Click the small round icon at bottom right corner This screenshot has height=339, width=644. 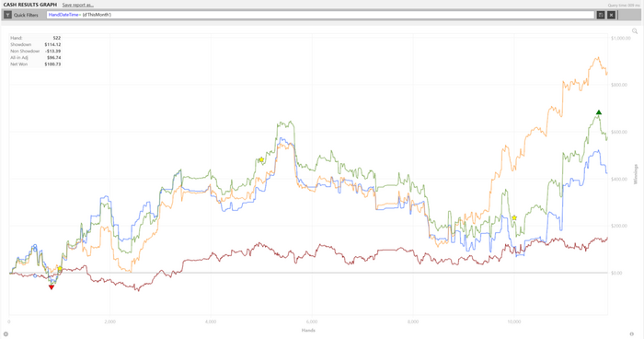coord(632,334)
